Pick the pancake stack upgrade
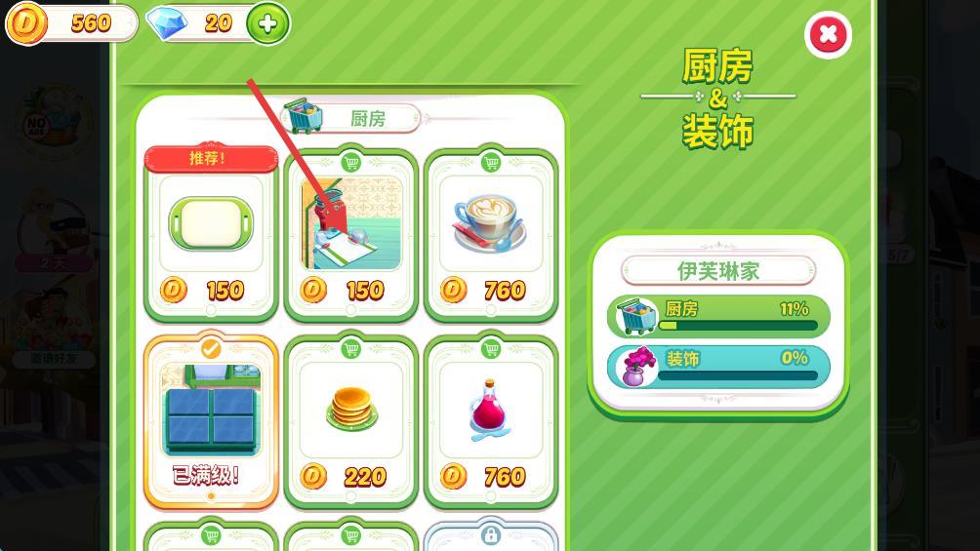The image size is (980, 551). (x=351, y=421)
